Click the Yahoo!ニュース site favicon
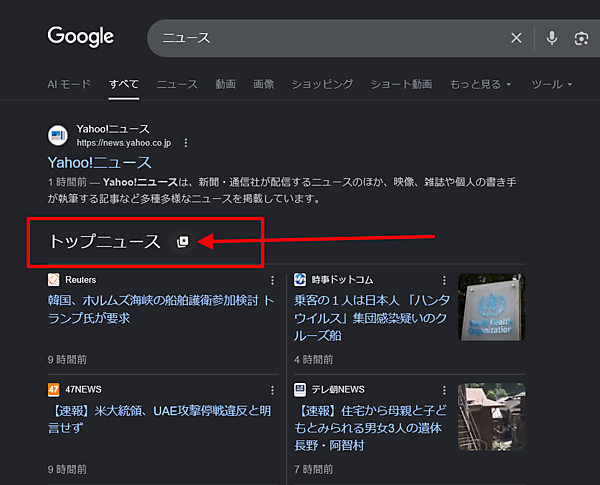Viewport: 600px width, 485px height. tap(58, 135)
